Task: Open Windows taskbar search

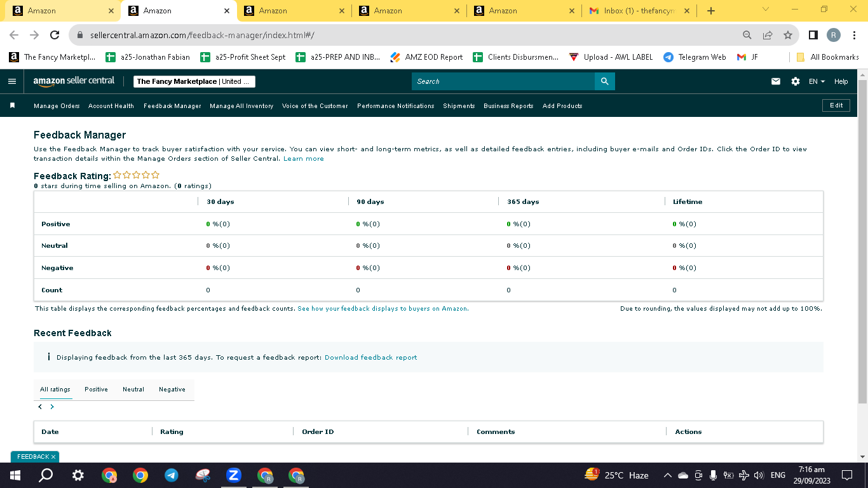Action: click(46, 475)
